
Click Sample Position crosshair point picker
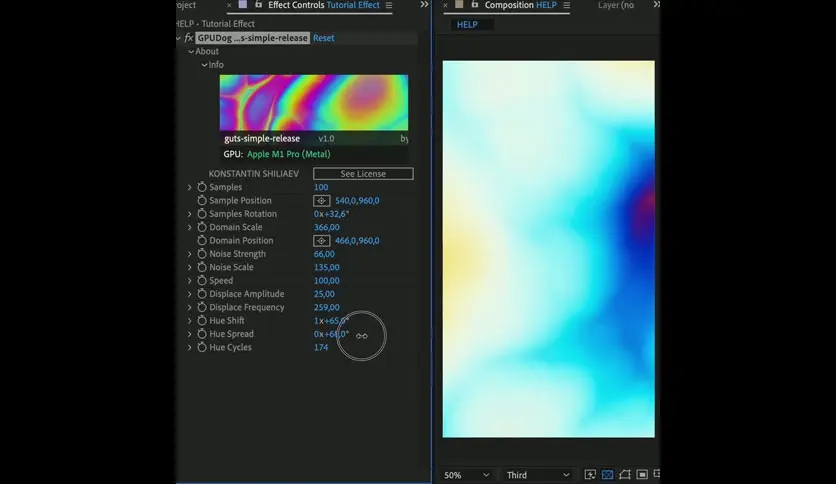point(321,201)
